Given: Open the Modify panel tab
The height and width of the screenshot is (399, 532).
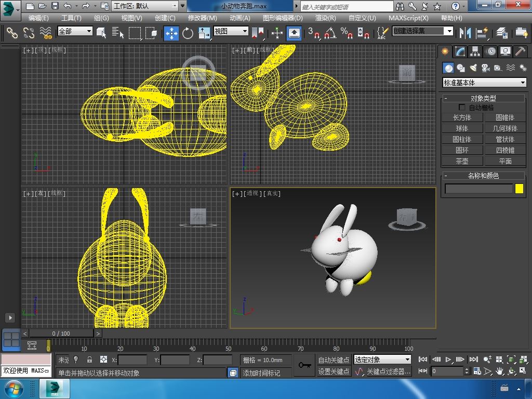Looking at the screenshot, I should point(460,51).
